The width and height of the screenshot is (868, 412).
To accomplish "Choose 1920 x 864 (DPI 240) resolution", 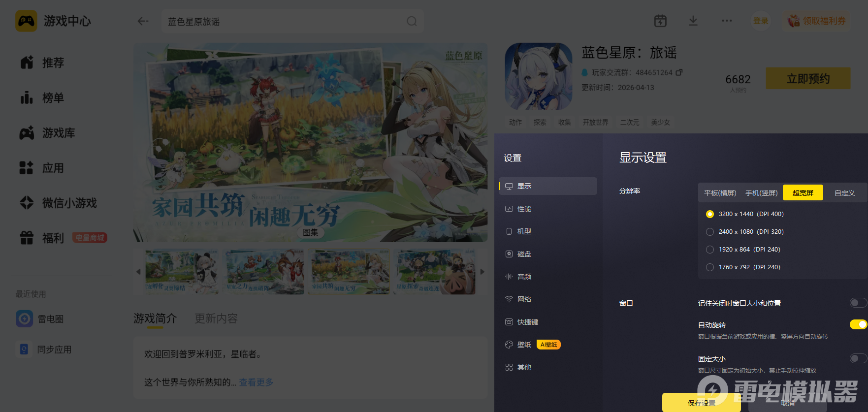I will (x=744, y=250).
